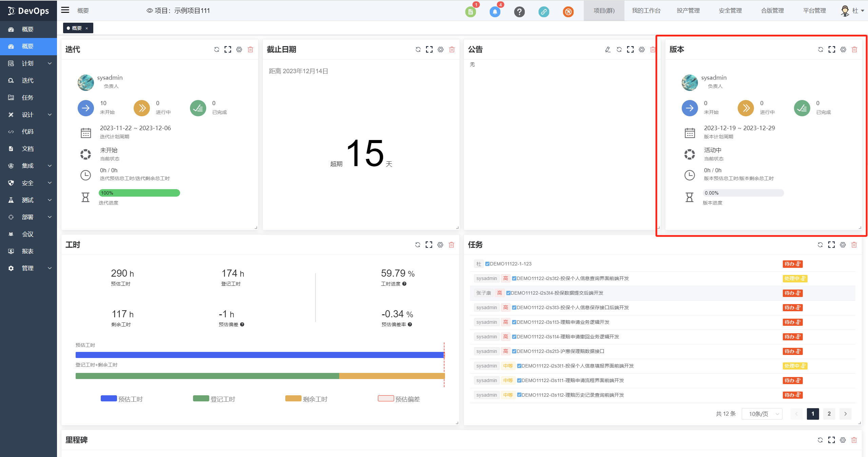Expand the 计划 sidebar menu

[28, 63]
